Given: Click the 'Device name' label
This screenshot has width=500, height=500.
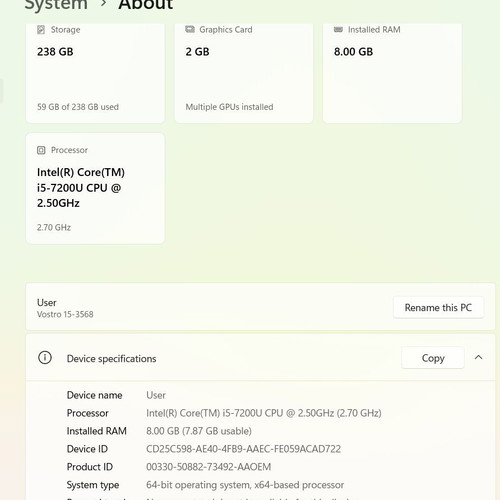Looking at the screenshot, I should pyautogui.click(x=94, y=395).
